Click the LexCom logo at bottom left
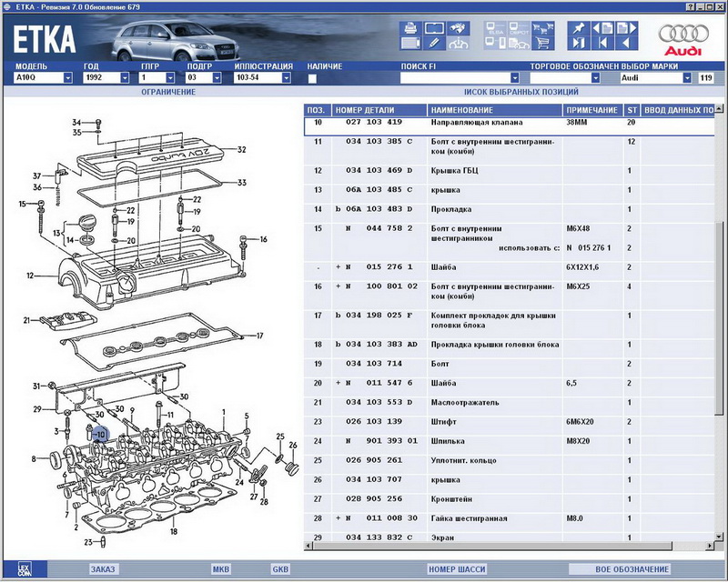Image resolution: width=728 pixels, height=582 pixels. coord(24,569)
